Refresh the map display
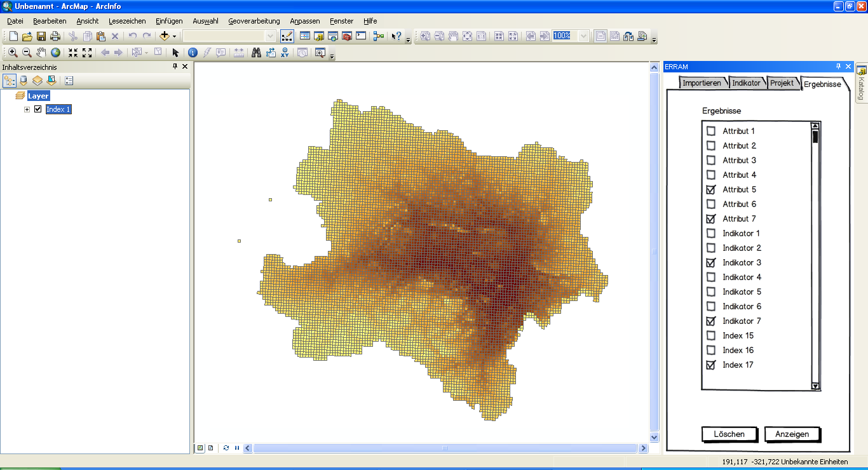This screenshot has width=868, height=470. (226, 448)
